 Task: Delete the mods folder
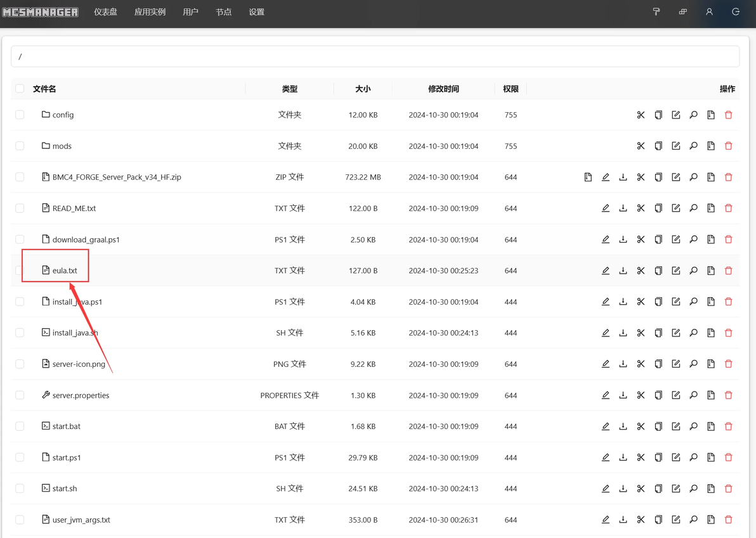pos(729,146)
